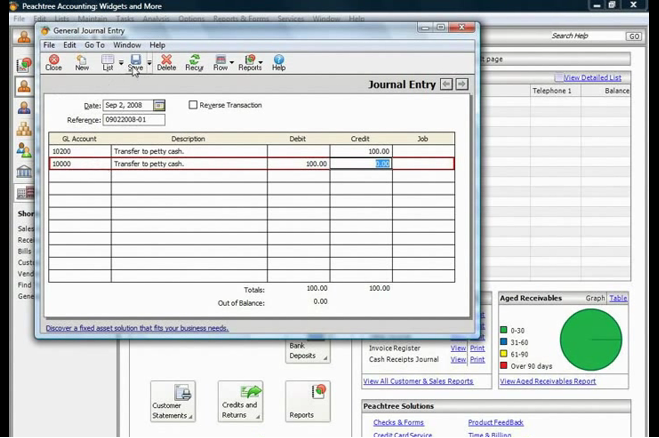The height and width of the screenshot is (438, 659).
Task: Open the Reports toolbar icon
Action: pyautogui.click(x=250, y=62)
